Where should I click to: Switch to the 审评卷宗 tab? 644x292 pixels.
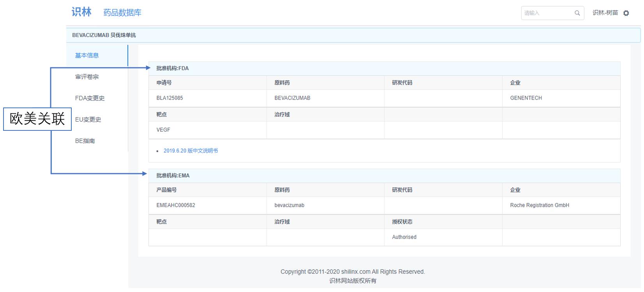[87, 77]
